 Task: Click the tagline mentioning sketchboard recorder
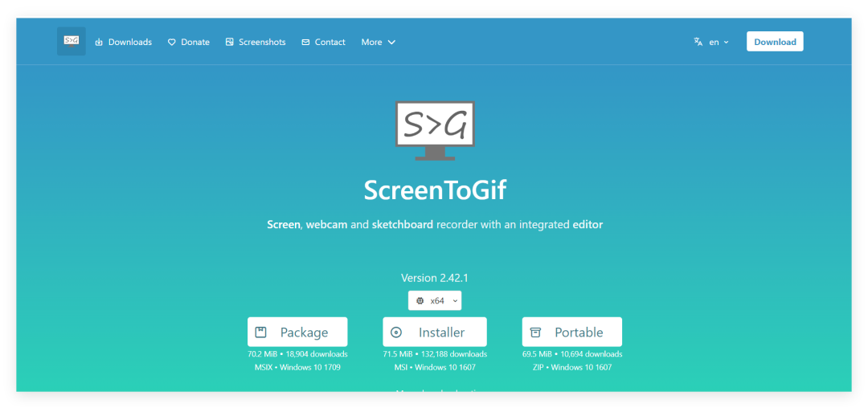pyautogui.click(x=435, y=224)
